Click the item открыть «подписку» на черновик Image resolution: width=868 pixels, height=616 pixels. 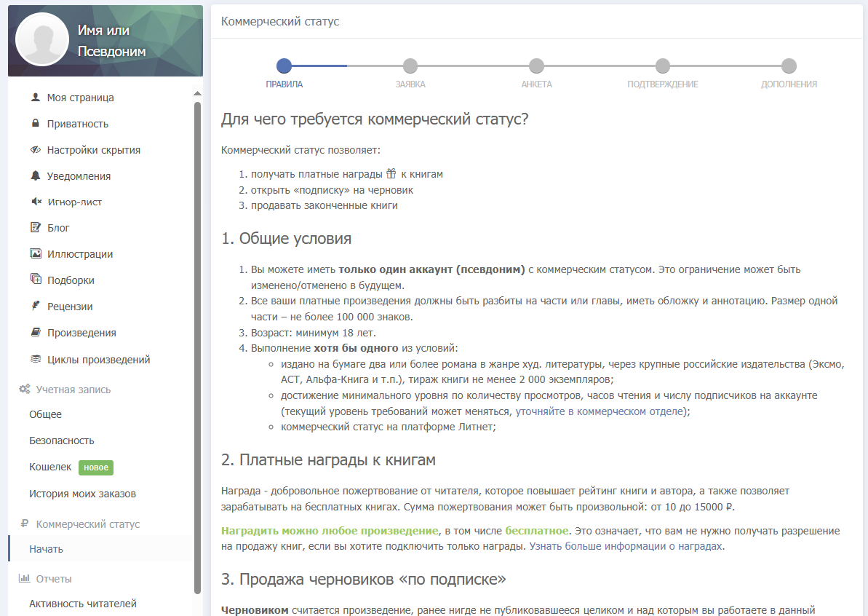(333, 190)
